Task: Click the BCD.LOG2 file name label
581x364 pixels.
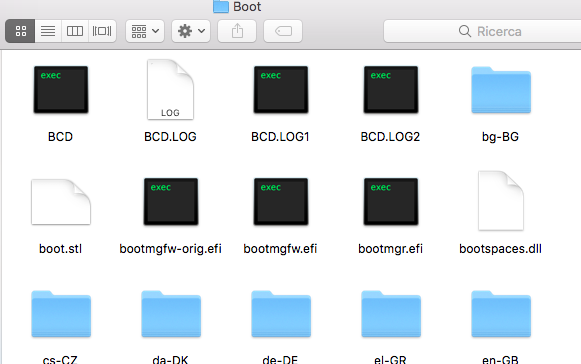Action: tap(390, 137)
